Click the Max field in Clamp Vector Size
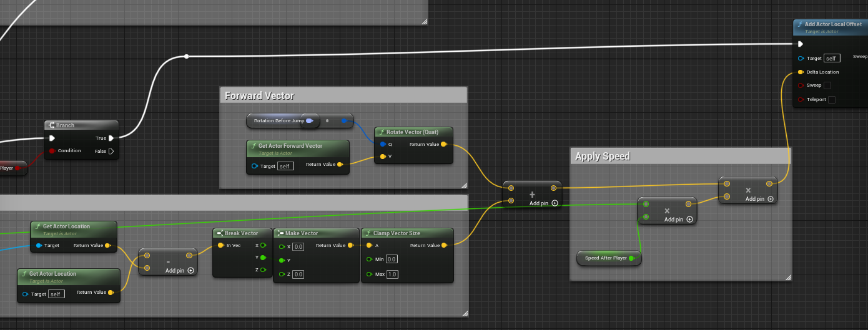This screenshot has width=868, height=330. (393, 274)
